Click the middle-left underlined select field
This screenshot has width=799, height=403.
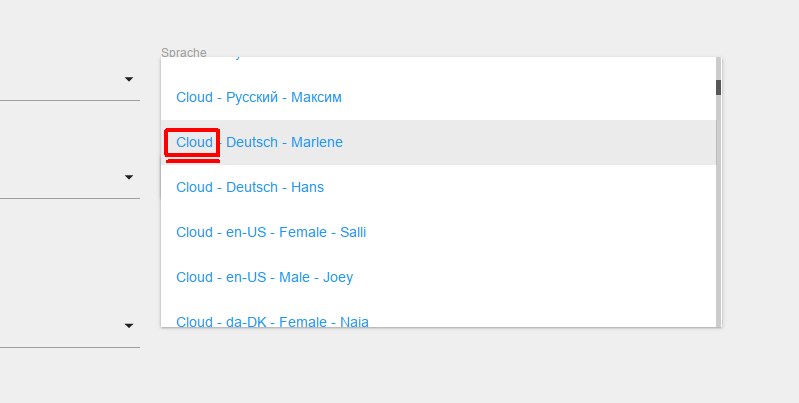(x=60, y=178)
